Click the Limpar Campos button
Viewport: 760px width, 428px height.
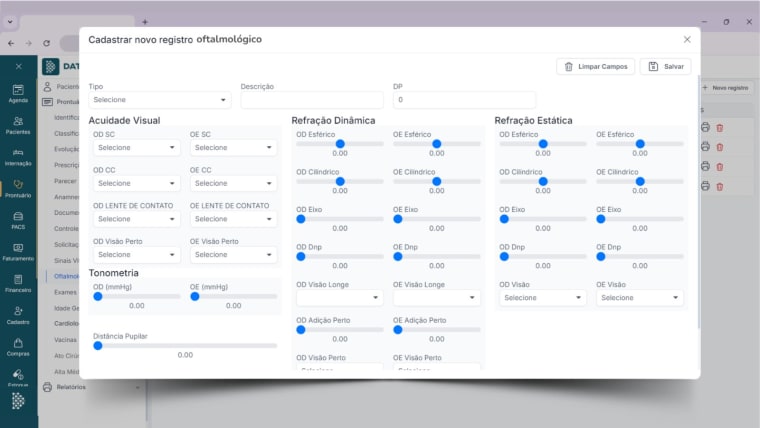596,66
